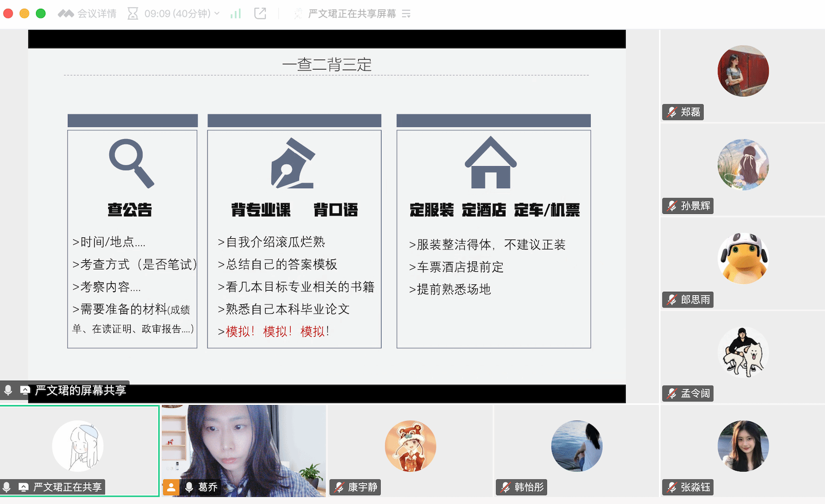Click the 张淼钰 name tag

(695, 487)
